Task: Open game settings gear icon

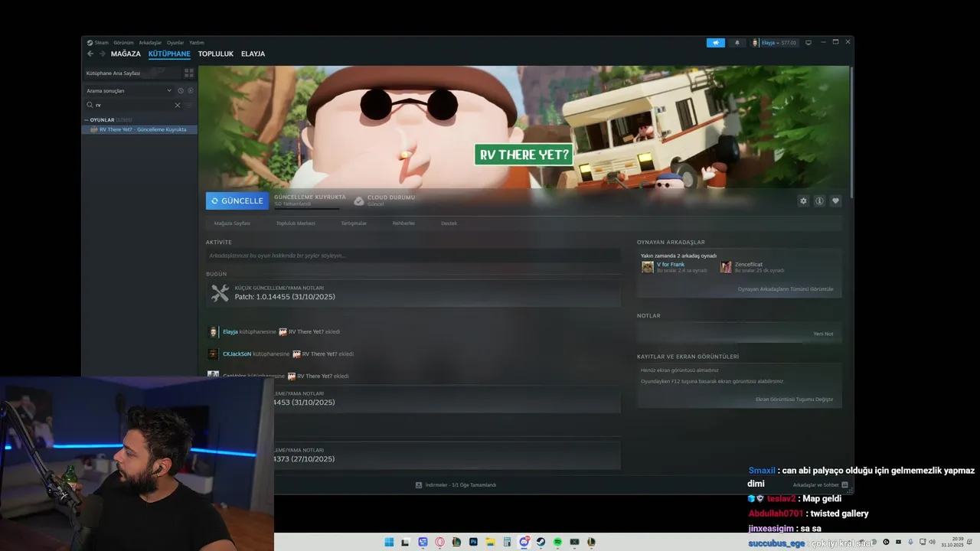Action: pyautogui.click(x=803, y=201)
